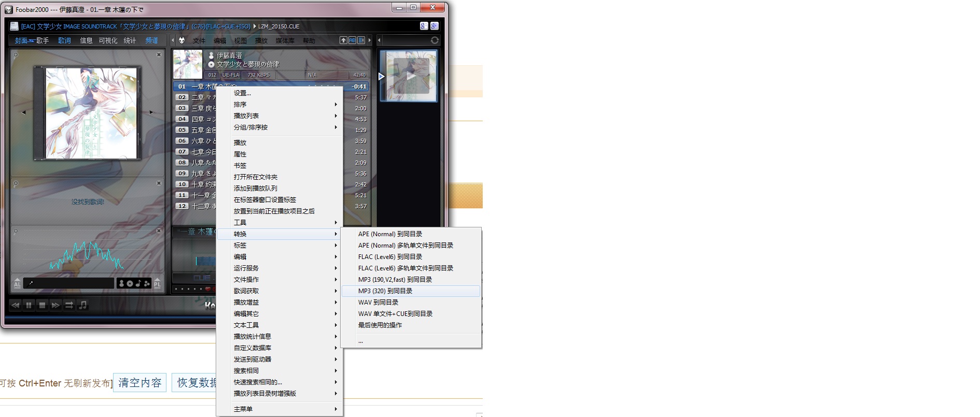Click the playlist view icon beside AB
The image size is (980, 417).
tap(361, 40)
